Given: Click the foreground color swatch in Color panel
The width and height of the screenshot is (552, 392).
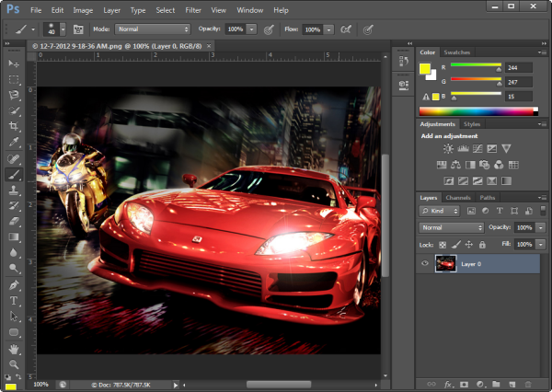Looking at the screenshot, I should (x=426, y=69).
